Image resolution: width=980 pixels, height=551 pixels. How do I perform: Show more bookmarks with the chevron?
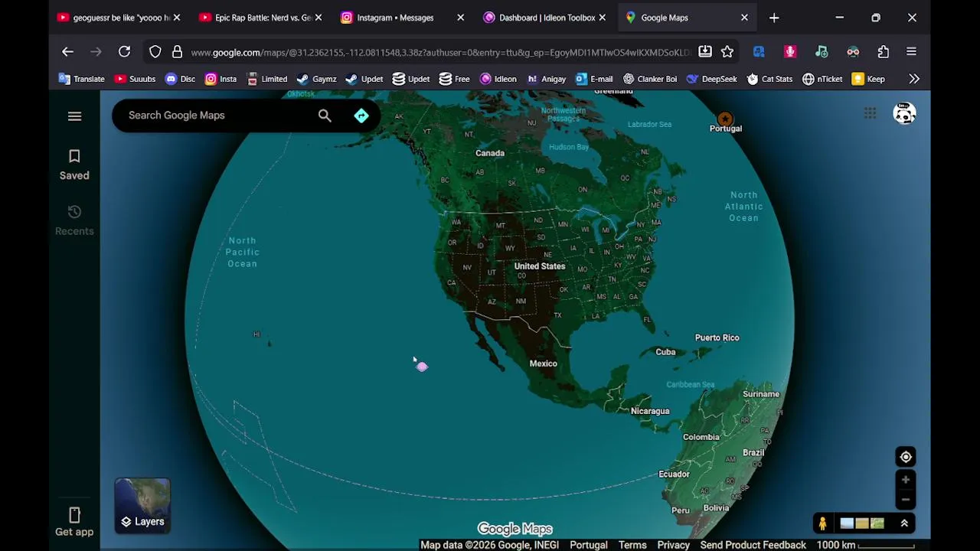pyautogui.click(x=914, y=79)
